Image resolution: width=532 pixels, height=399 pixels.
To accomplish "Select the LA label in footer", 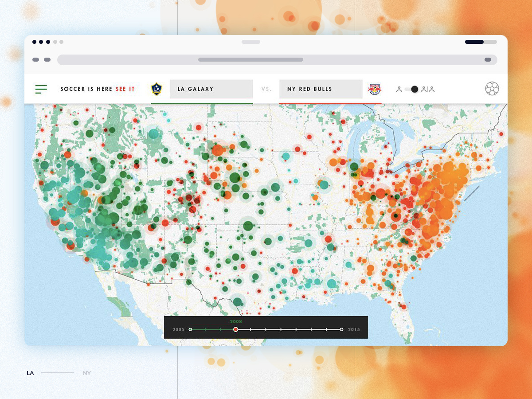I will tap(30, 373).
